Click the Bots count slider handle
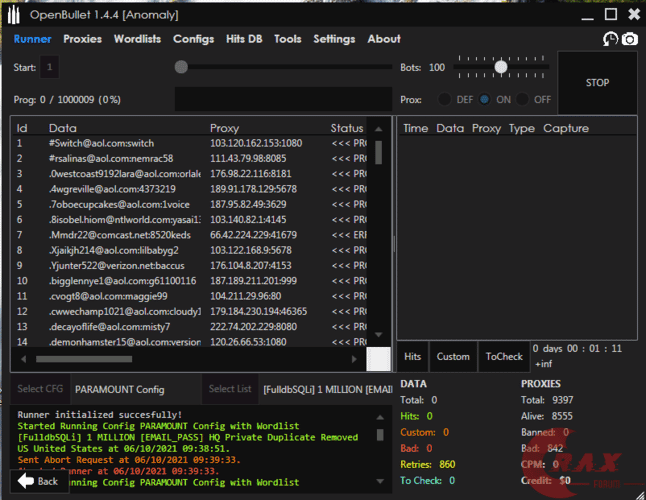The width and height of the screenshot is (646, 500). pyautogui.click(x=501, y=67)
